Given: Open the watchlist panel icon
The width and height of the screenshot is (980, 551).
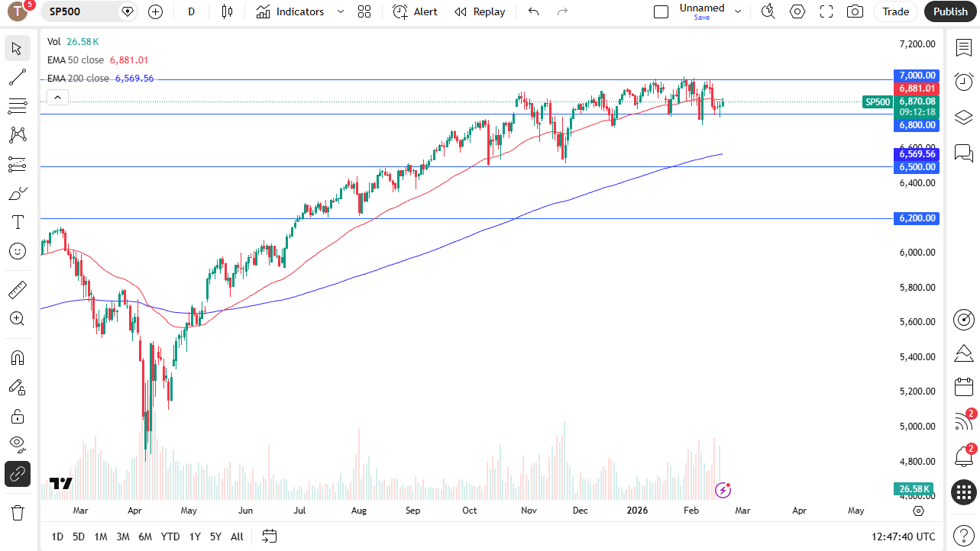Looking at the screenshot, I should click(x=964, y=47).
